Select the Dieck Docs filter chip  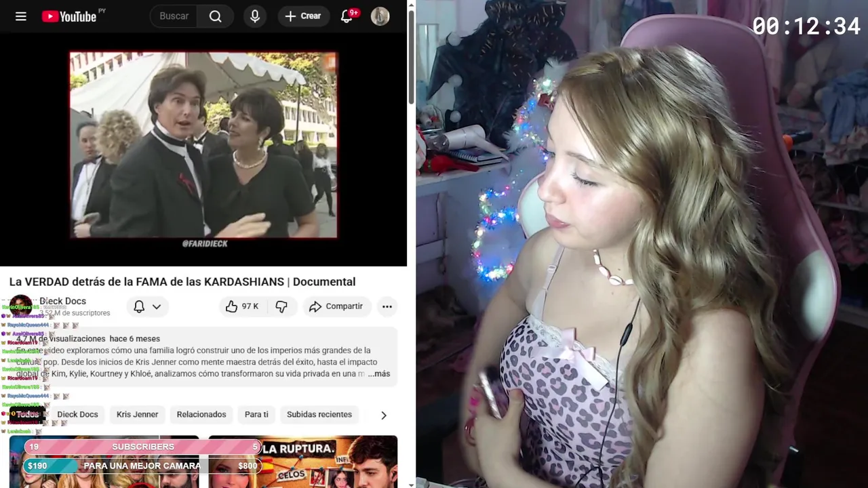click(77, 414)
